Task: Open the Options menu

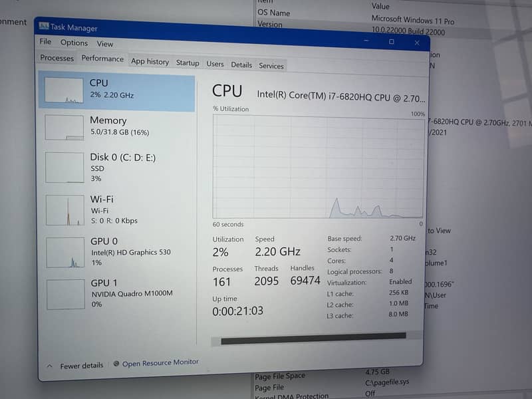Action: (x=74, y=43)
